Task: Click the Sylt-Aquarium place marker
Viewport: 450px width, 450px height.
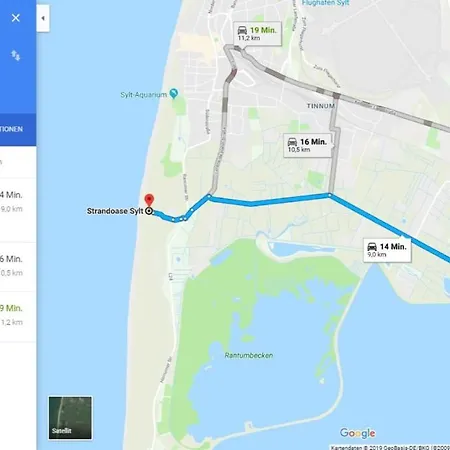Action: click(x=173, y=93)
